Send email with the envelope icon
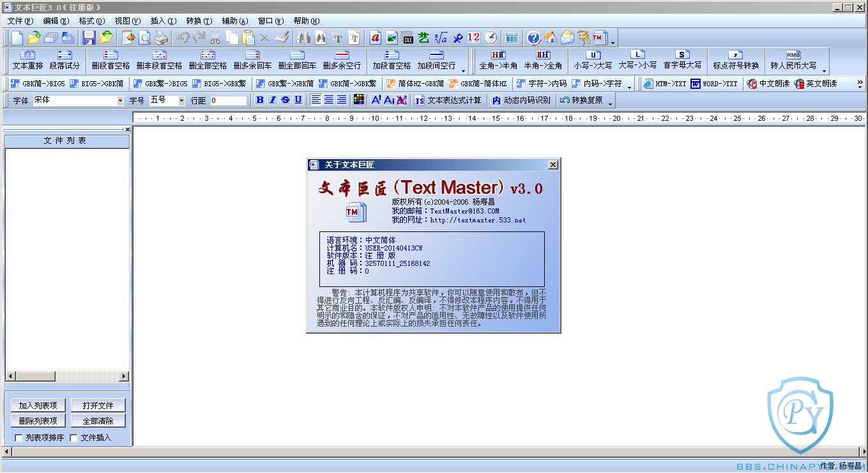 (x=567, y=38)
